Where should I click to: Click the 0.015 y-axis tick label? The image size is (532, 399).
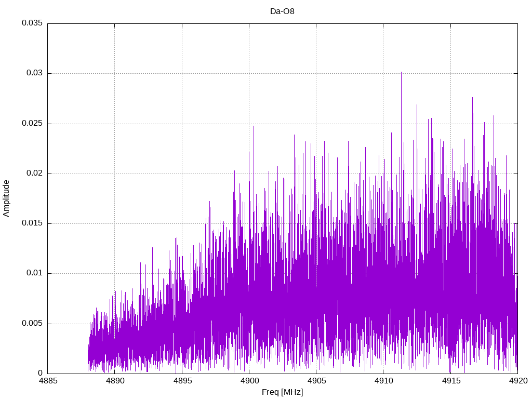[32, 223]
